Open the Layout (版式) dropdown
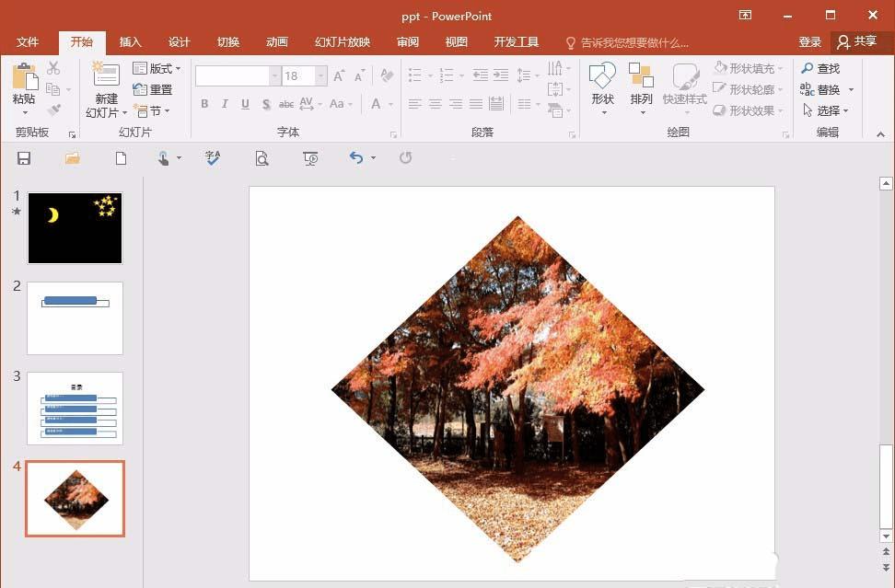Image resolution: width=895 pixels, height=588 pixels. [x=157, y=68]
